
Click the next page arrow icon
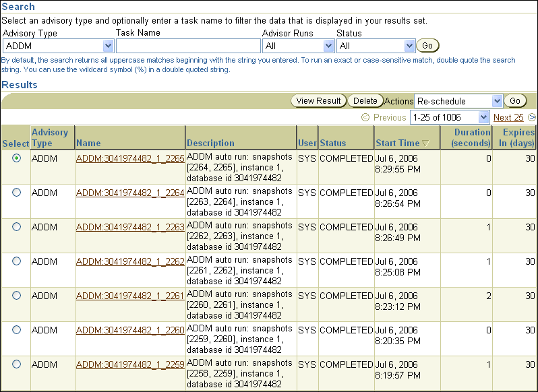coord(532,117)
